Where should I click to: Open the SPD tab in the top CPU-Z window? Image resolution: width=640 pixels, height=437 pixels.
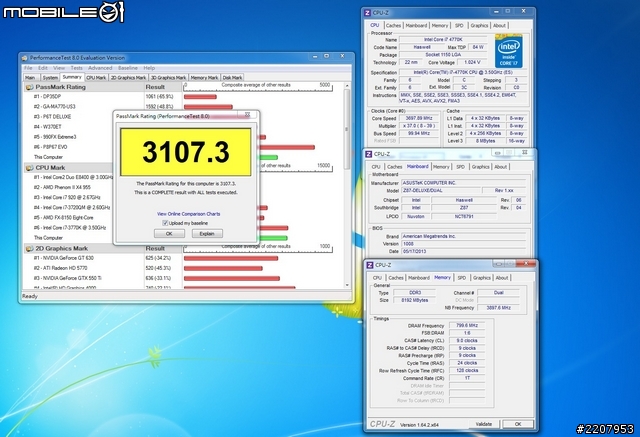(459, 25)
